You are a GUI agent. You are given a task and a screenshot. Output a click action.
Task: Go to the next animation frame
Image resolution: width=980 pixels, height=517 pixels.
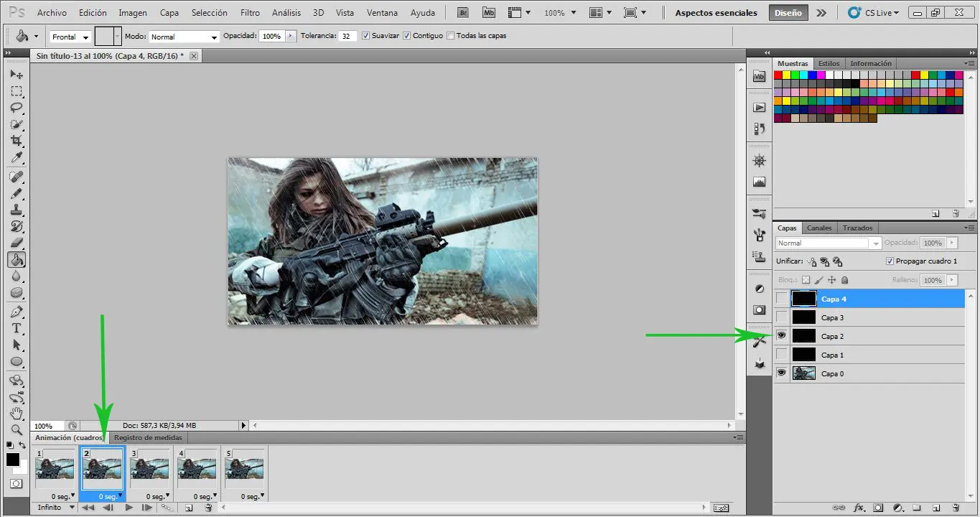147,508
